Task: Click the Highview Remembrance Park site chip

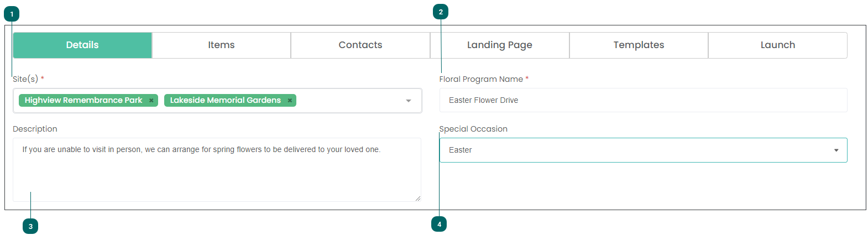Action: click(x=88, y=100)
